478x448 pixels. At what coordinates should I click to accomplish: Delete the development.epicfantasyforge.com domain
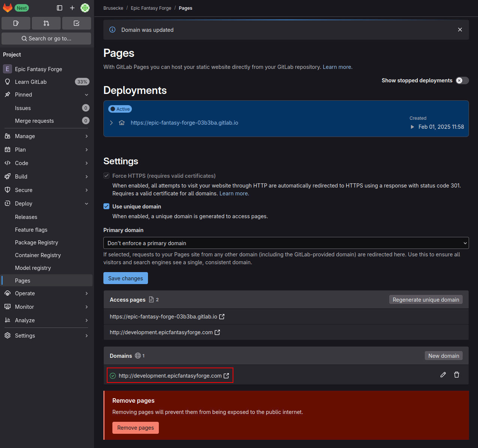click(457, 375)
